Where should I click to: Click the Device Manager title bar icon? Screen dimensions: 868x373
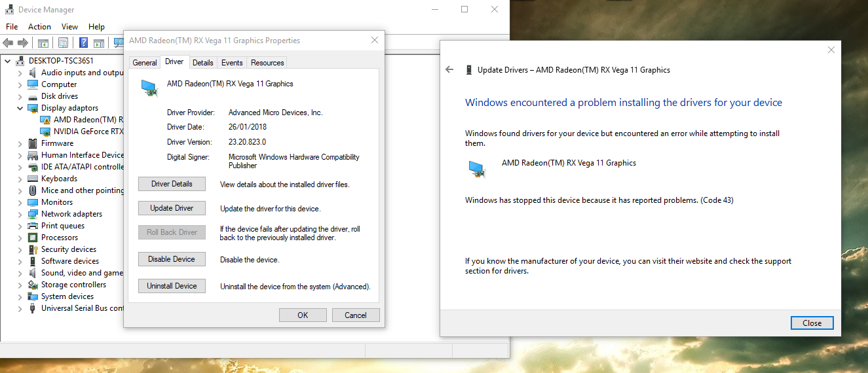pos(9,10)
